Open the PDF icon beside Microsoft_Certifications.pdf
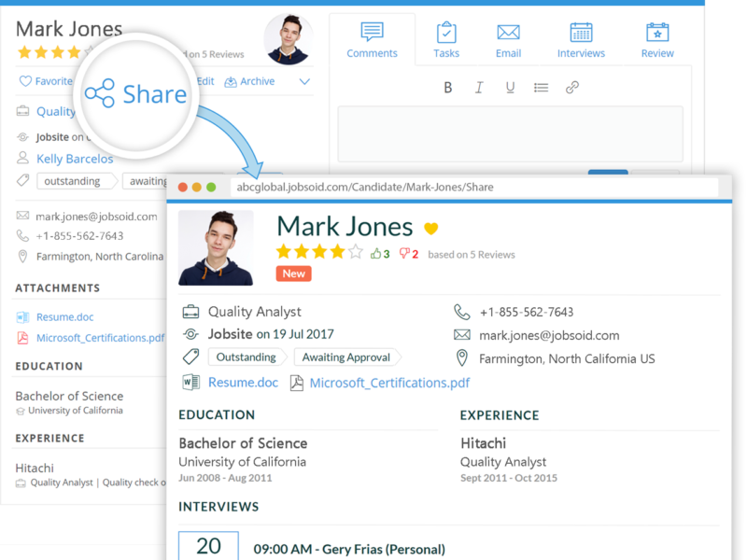747x560 pixels. (x=296, y=382)
